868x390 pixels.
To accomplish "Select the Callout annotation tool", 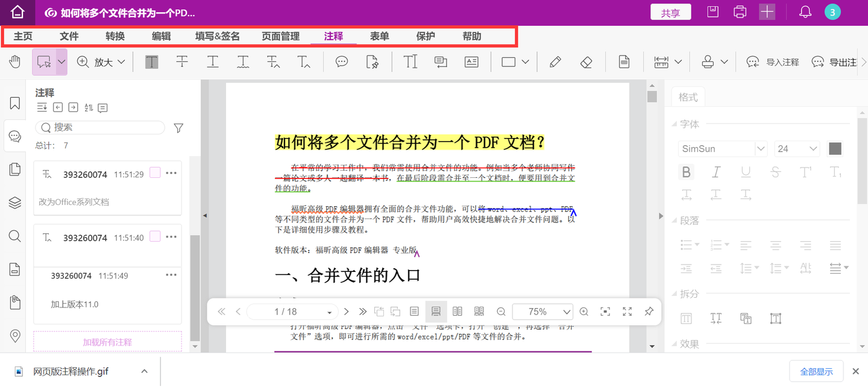I will (441, 61).
